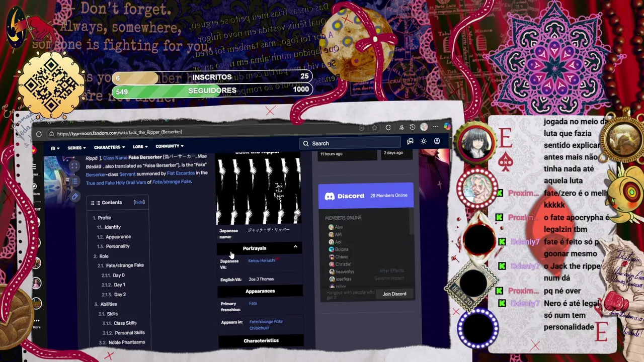644x362 pixels.
Task: Open the LORE dropdown menu
Action: point(140,147)
